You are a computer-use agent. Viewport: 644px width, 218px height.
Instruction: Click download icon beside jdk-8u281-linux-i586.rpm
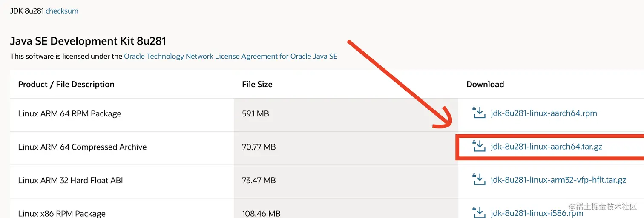(x=479, y=212)
